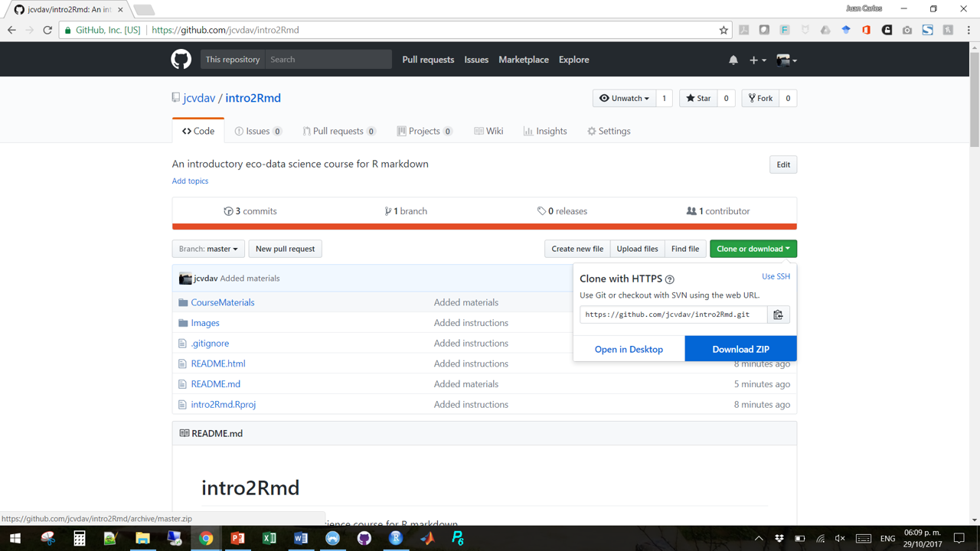This screenshot has height=551, width=980.
Task: Click This repository search scope
Action: (233, 60)
